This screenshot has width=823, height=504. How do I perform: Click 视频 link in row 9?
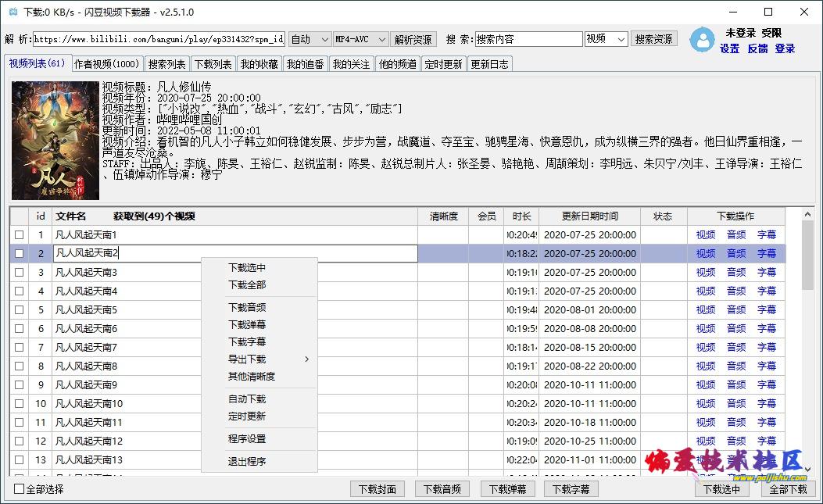pyautogui.click(x=706, y=384)
